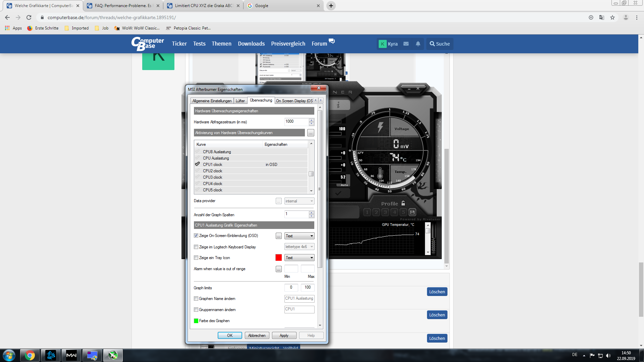Bookmark page with the star icon
Image resolution: width=644 pixels, height=362 pixels.
click(x=612, y=17)
